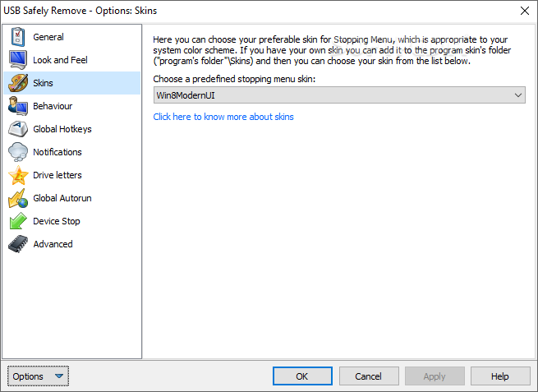Screen dimensions: 538x392
Task: Select the Notifications category label
Action: click(57, 152)
